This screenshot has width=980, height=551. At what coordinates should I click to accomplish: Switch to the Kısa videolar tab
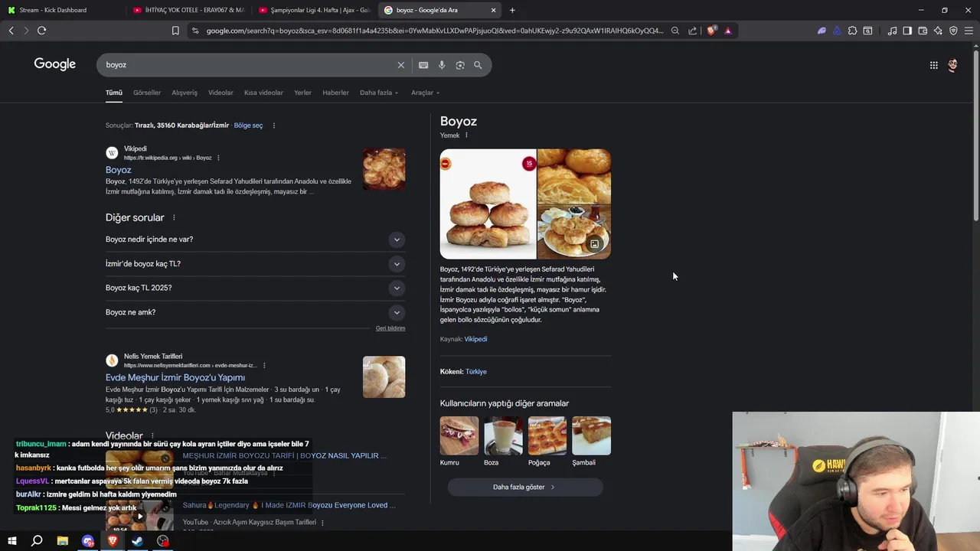[x=263, y=93]
